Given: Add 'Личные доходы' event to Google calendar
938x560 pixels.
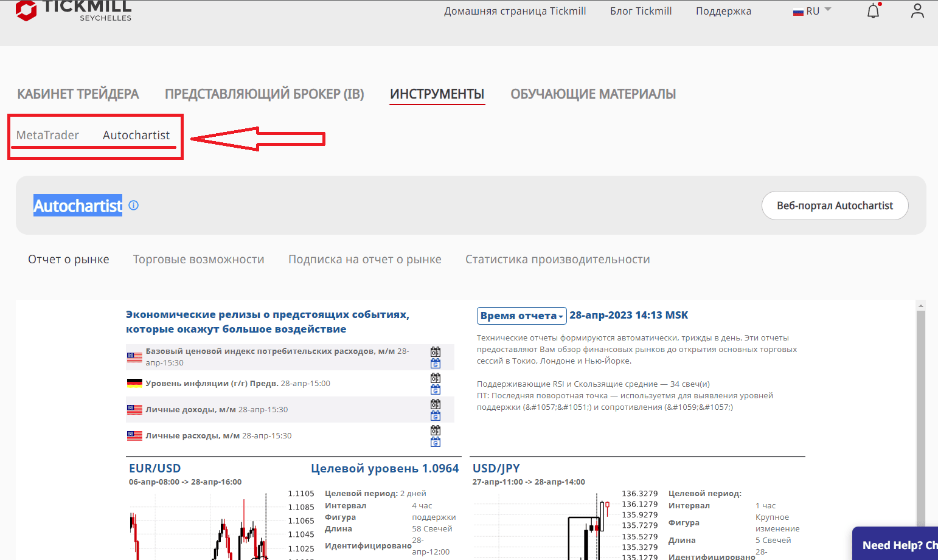Looking at the screenshot, I should pyautogui.click(x=436, y=415).
